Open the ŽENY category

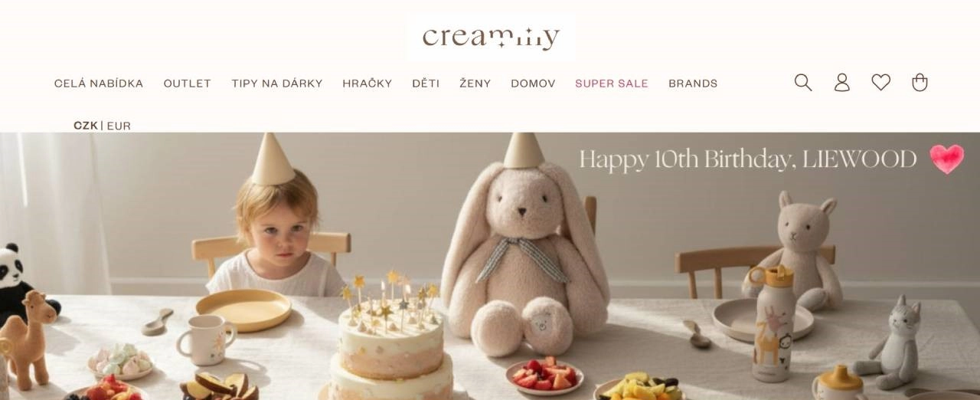(x=475, y=84)
